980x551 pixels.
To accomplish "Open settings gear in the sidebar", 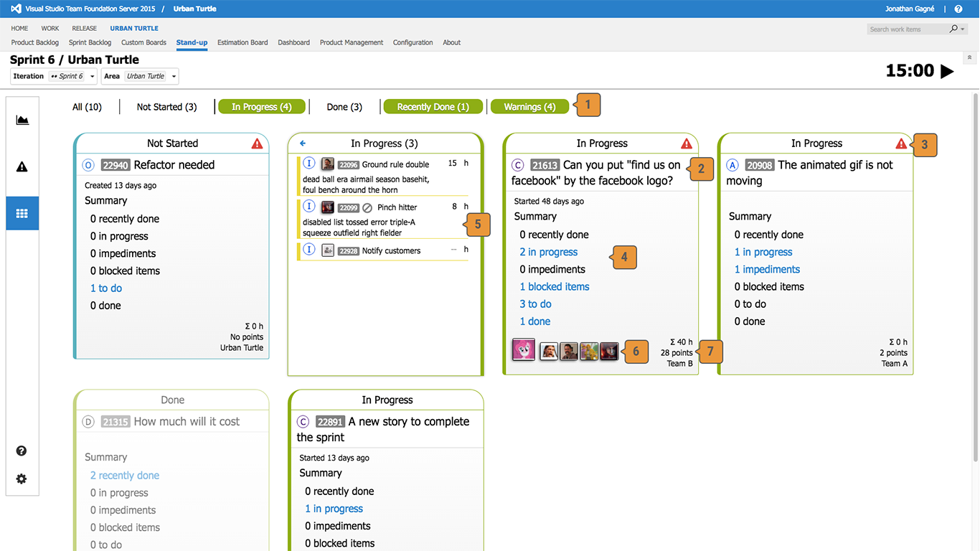I will (x=22, y=479).
